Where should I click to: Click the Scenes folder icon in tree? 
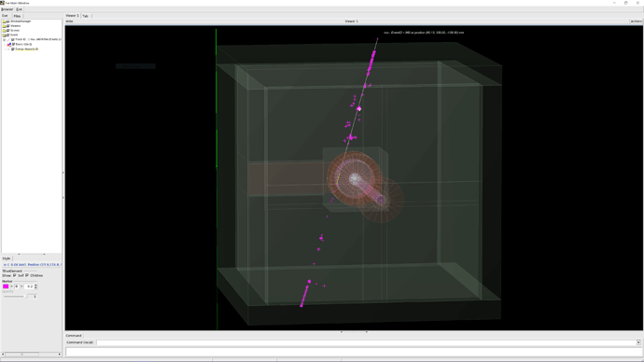pyautogui.click(x=4, y=31)
